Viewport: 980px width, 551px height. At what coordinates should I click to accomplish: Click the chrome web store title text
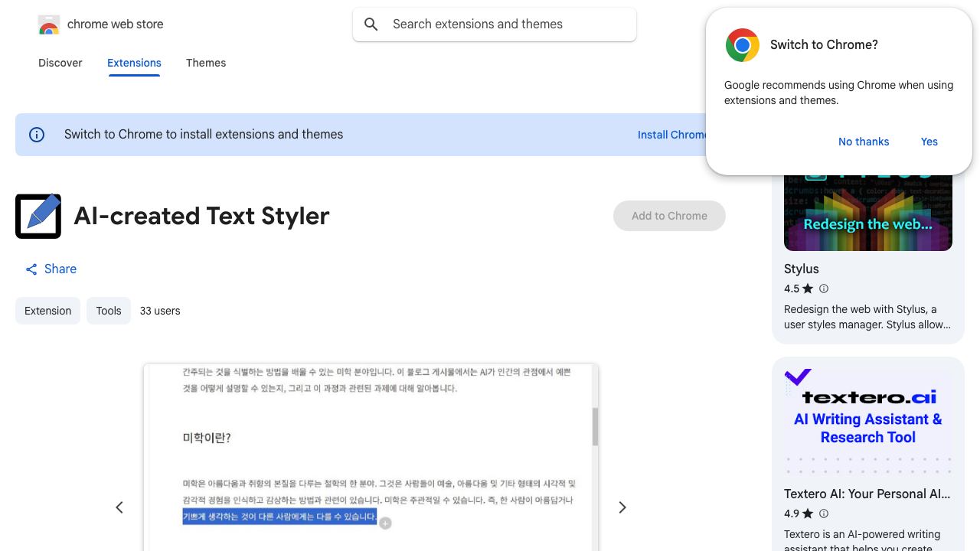click(x=116, y=24)
